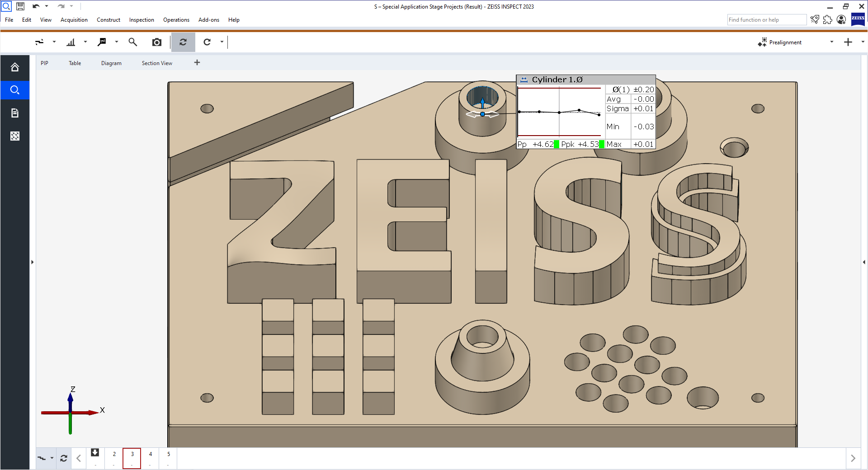
Task: Select the Home workspace icon in sidebar
Action: tap(15, 67)
